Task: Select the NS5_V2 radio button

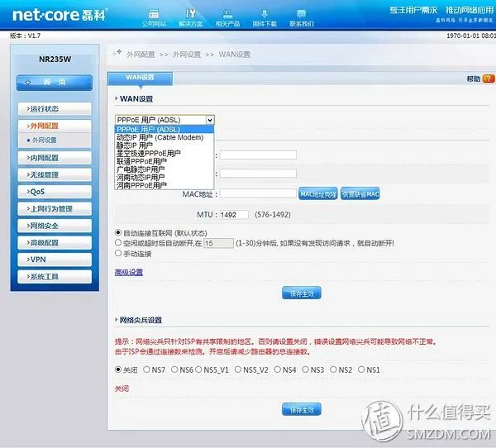Action: (x=238, y=369)
